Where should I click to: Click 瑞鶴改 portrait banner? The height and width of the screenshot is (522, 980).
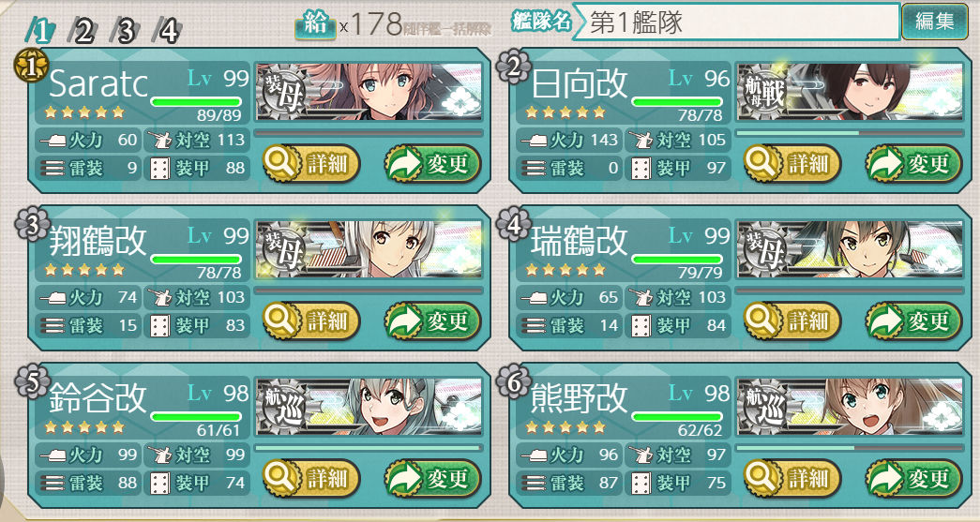(x=850, y=249)
